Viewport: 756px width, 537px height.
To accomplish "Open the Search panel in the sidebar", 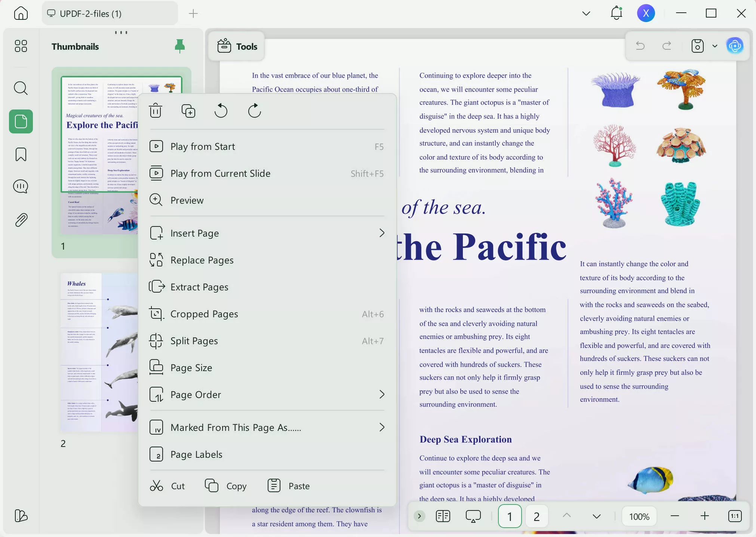I will click(x=21, y=88).
